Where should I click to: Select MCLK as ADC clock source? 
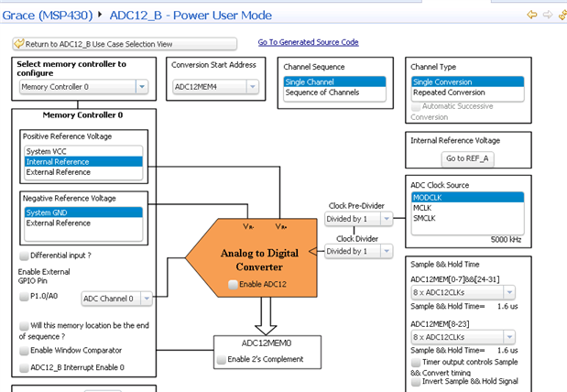[x=467, y=208]
